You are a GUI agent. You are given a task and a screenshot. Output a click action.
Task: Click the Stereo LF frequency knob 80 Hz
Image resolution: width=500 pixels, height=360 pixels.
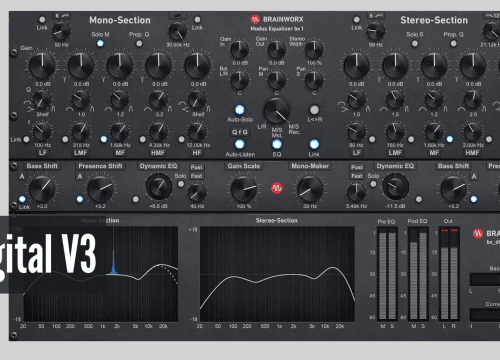[x=356, y=132]
